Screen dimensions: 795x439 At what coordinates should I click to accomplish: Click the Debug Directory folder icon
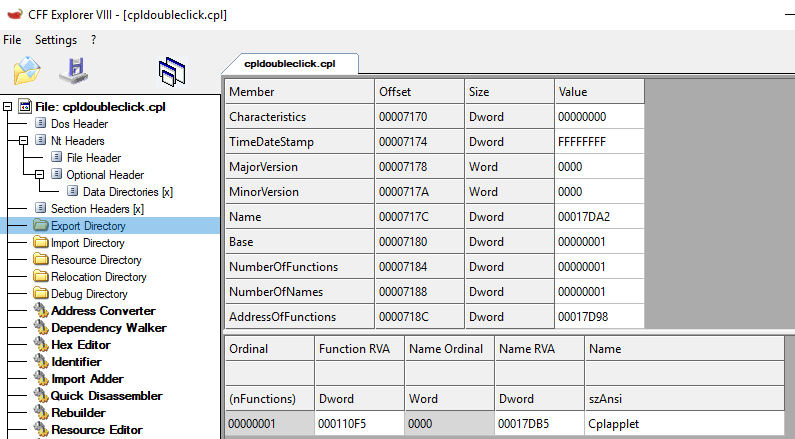[41, 293]
